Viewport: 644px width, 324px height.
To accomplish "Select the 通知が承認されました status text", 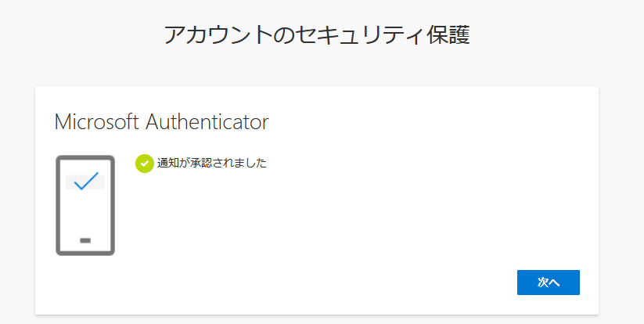I will coord(212,164).
